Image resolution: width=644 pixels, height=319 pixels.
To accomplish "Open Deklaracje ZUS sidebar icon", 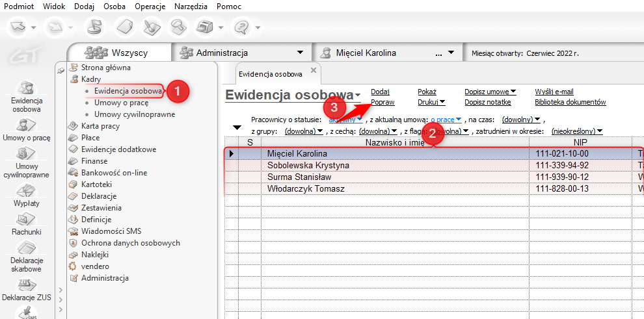I will click(x=27, y=285).
